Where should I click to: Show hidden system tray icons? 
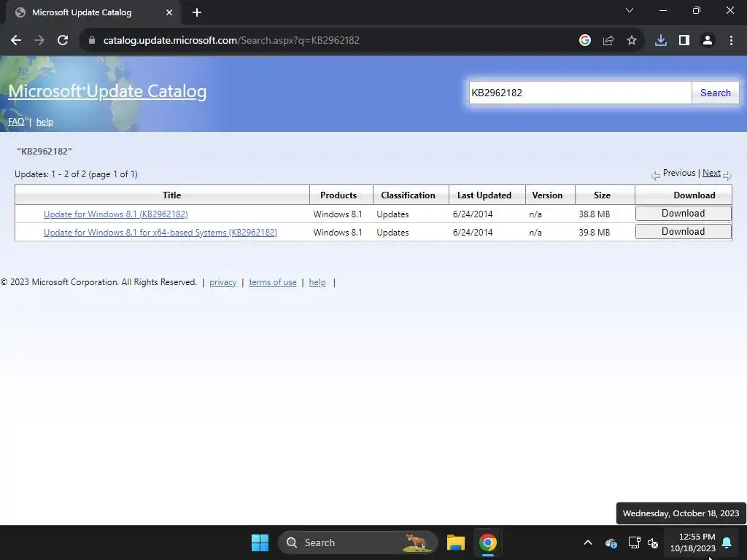588,542
